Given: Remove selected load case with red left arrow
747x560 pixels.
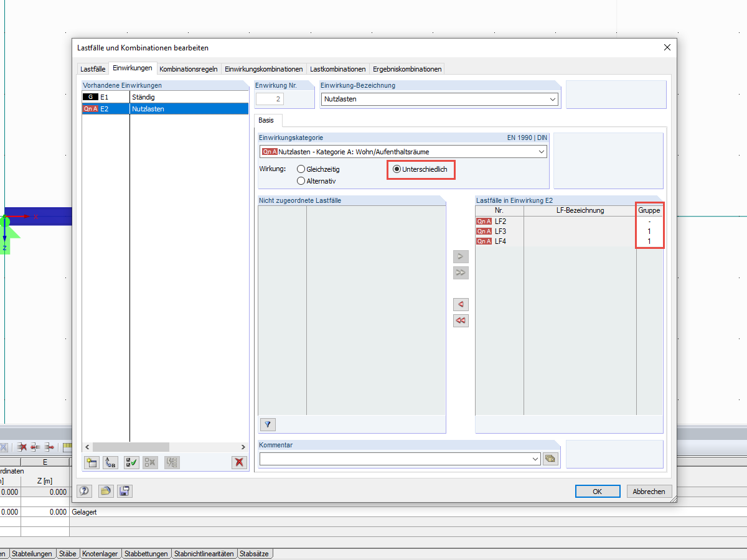Looking at the screenshot, I should tap(461, 304).
